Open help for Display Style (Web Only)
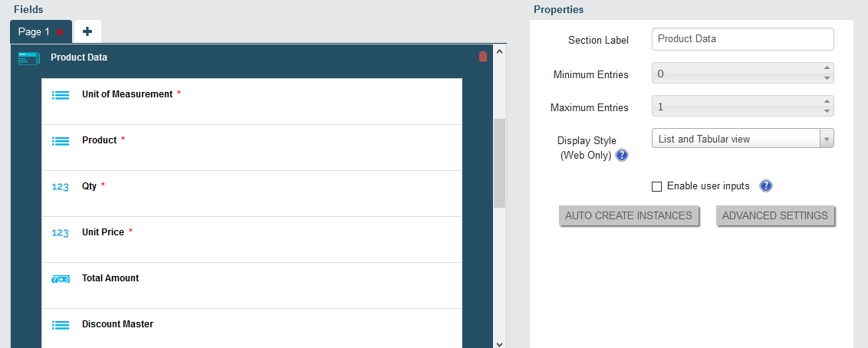The height and width of the screenshot is (348, 868). (x=622, y=156)
